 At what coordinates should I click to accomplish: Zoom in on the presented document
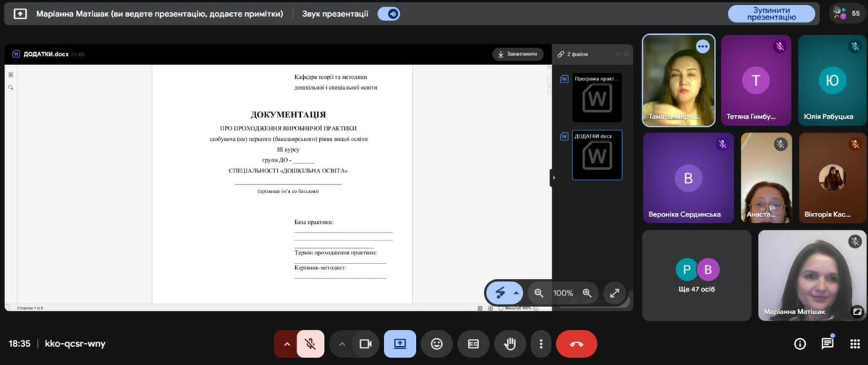pyautogui.click(x=587, y=293)
